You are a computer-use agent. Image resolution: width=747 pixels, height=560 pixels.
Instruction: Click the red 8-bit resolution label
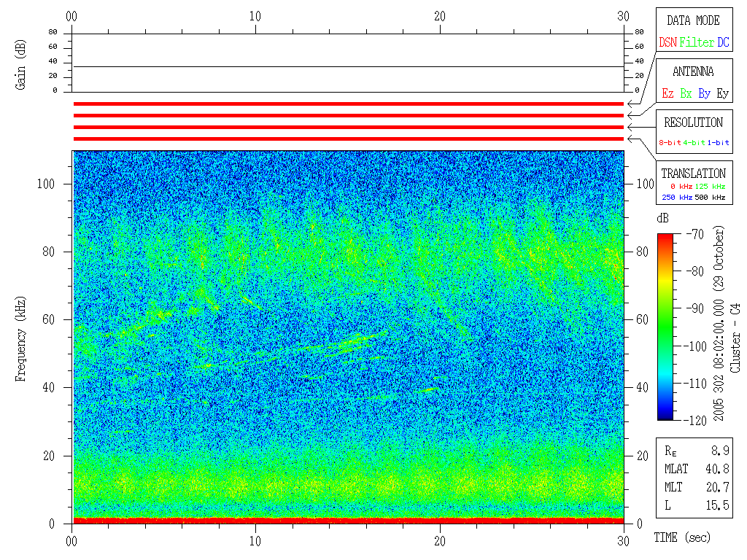tap(670, 142)
